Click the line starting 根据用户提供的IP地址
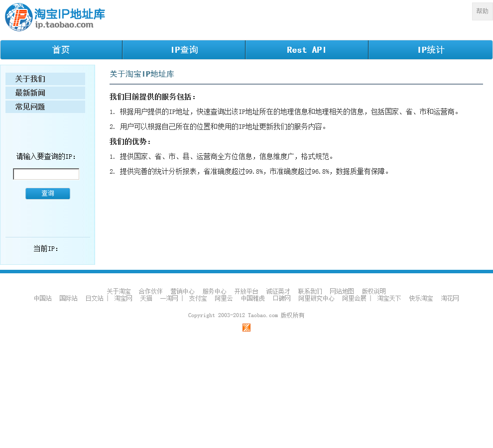493x448 pixels. tap(284, 112)
